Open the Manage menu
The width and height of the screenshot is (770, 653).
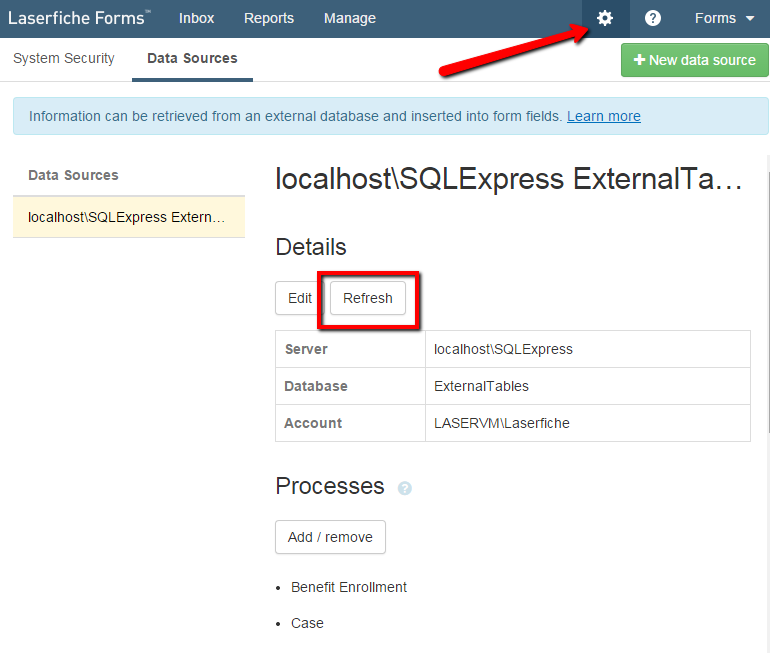click(350, 19)
